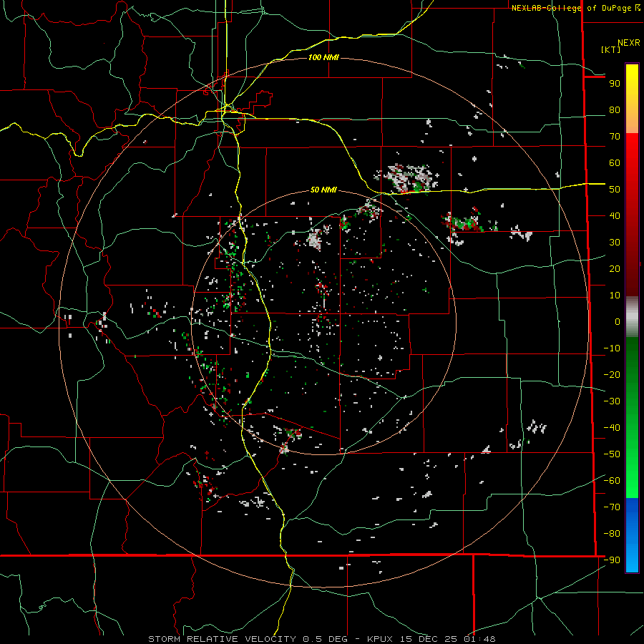Click the "50 NMI" range ring label

tap(323, 190)
